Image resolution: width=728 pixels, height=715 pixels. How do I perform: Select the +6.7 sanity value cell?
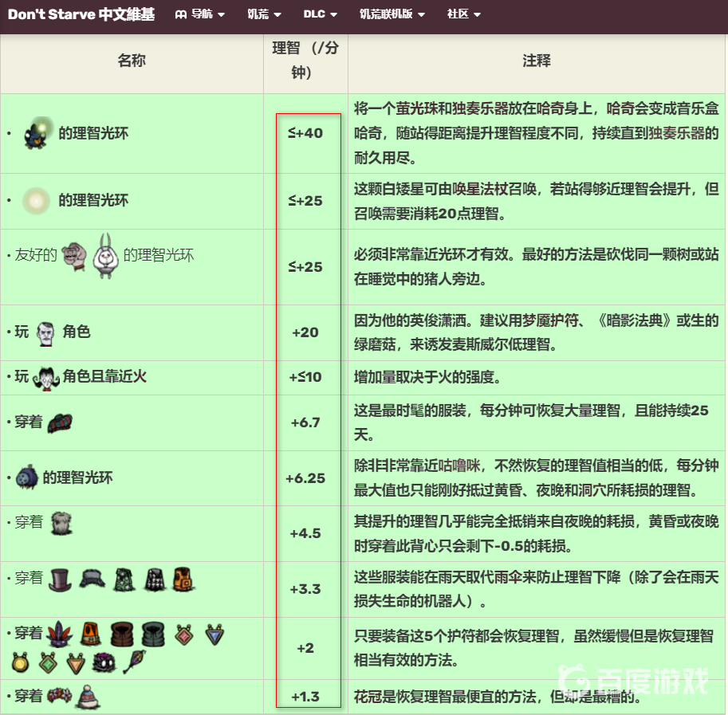[305, 422]
